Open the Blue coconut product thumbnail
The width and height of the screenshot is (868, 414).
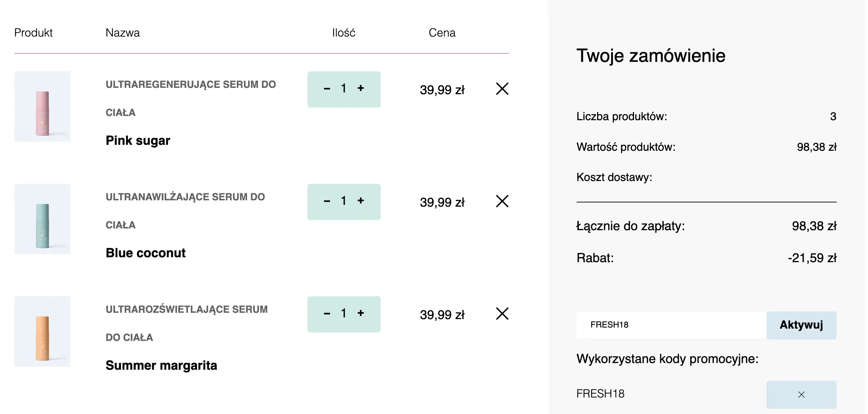[x=43, y=219]
